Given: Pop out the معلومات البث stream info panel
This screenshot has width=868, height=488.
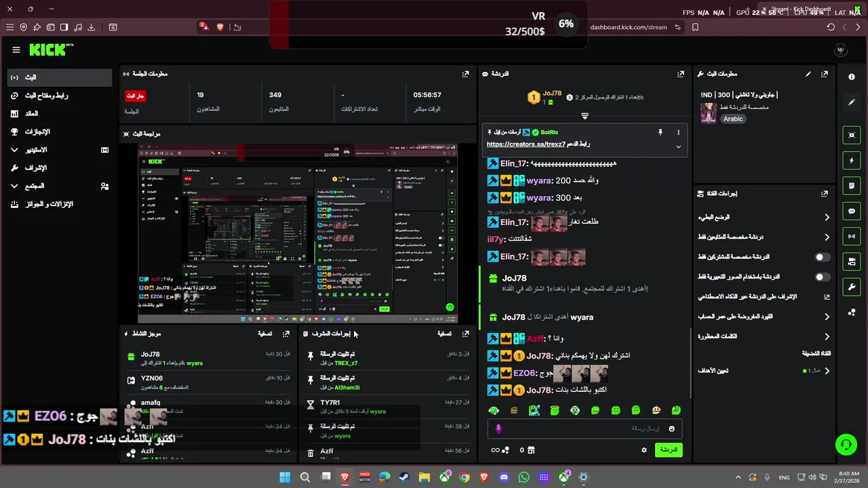Looking at the screenshot, I should tap(824, 74).
